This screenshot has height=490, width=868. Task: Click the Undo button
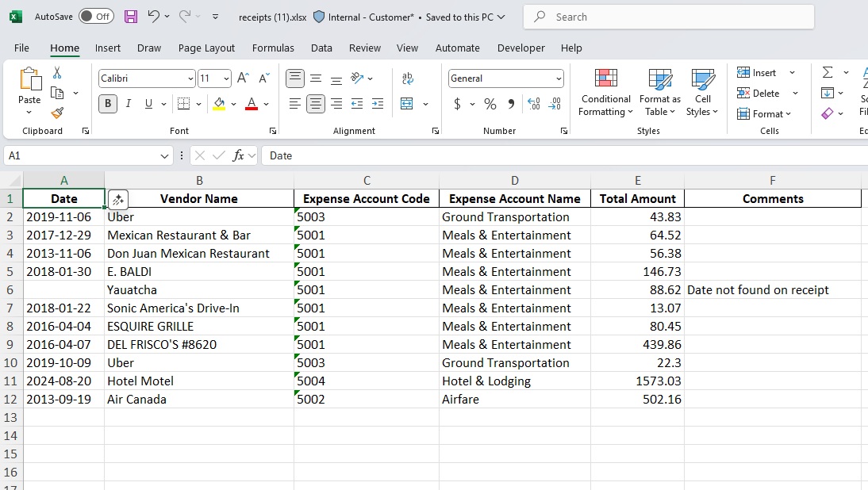pos(154,15)
